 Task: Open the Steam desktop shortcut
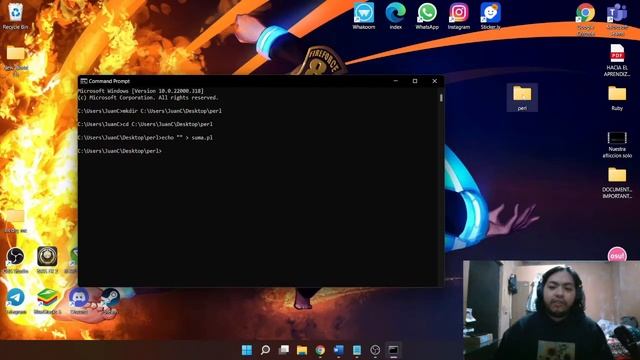110,301
